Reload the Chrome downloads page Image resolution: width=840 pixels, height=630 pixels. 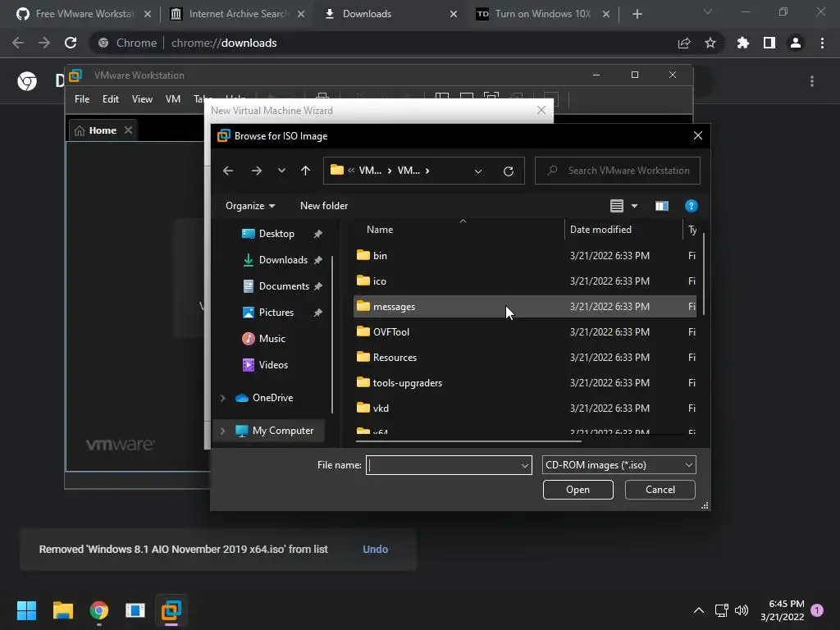71,43
